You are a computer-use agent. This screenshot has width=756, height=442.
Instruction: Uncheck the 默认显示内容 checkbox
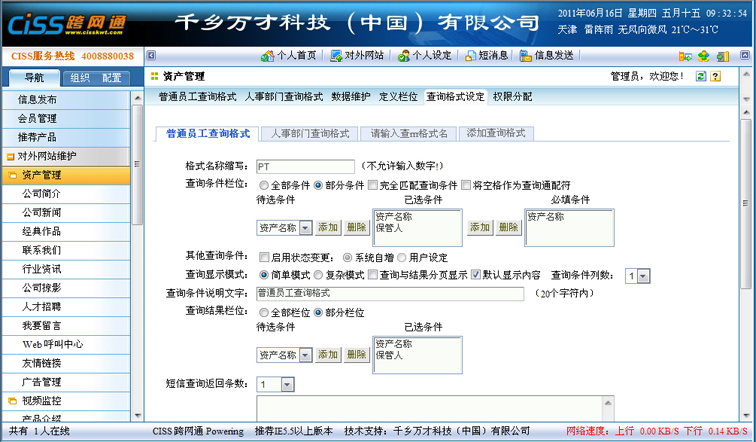pyautogui.click(x=476, y=275)
